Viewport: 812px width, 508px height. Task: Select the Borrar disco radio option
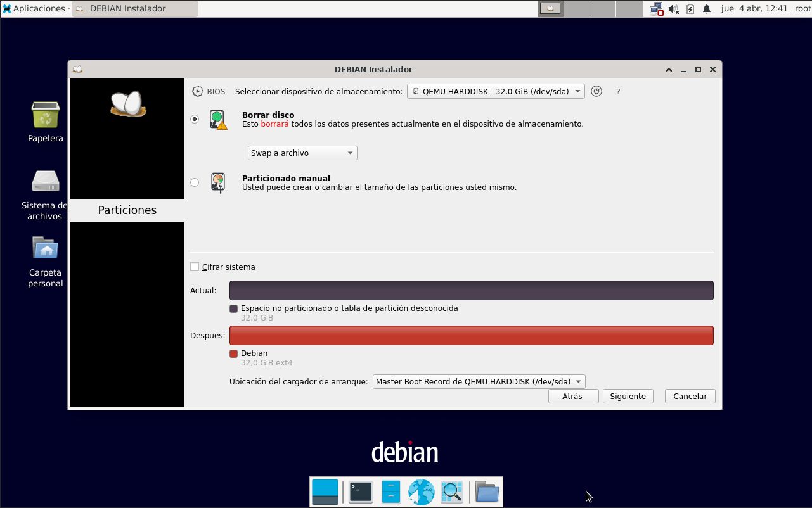[x=195, y=119]
